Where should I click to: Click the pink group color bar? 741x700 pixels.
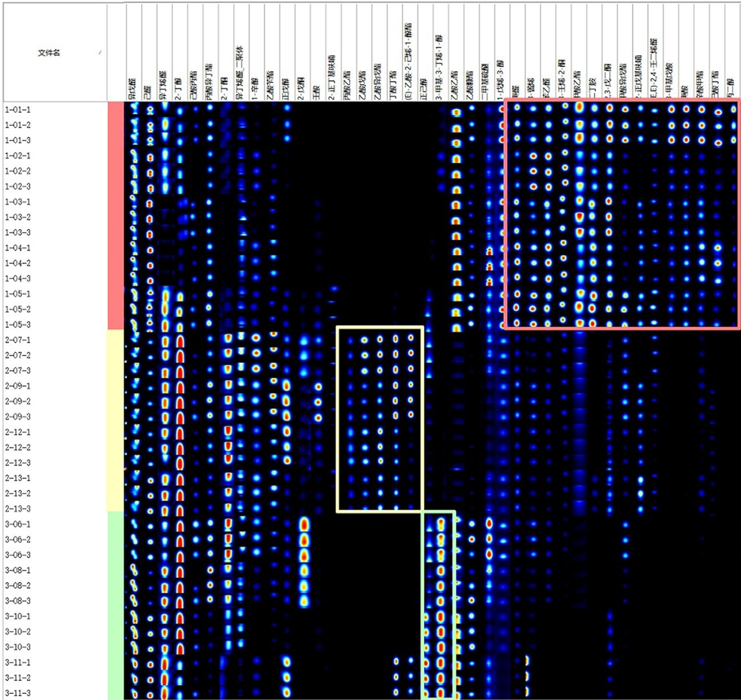click(x=116, y=216)
